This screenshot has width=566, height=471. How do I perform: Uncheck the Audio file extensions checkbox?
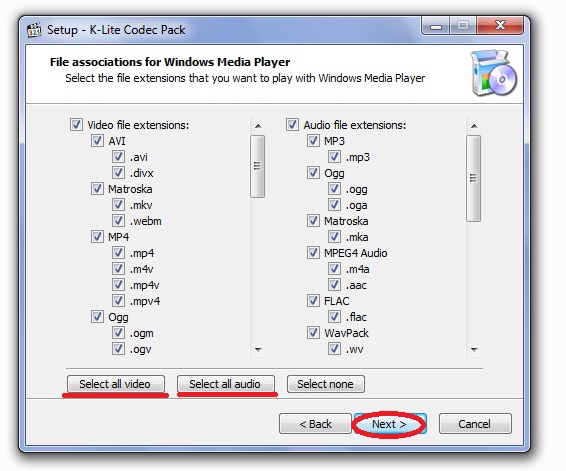click(292, 125)
